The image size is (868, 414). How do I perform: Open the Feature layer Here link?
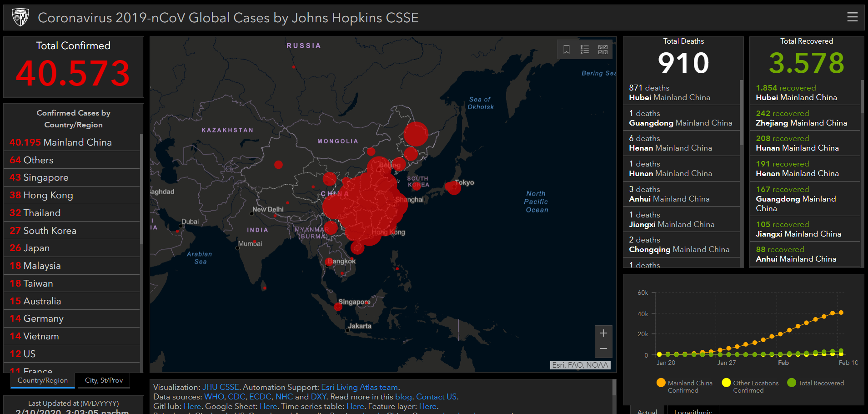pyautogui.click(x=428, y=406)
